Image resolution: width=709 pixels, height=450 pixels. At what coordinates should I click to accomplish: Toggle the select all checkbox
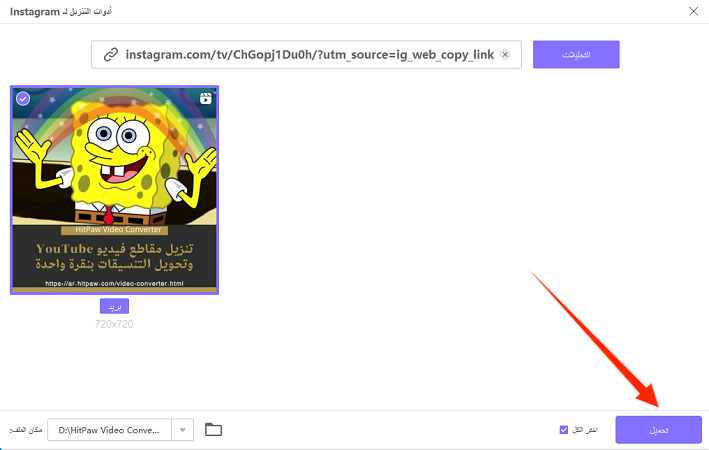tap(564, 430)
